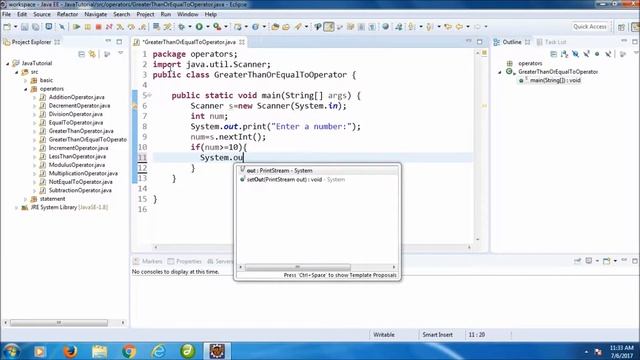Click AdditionOperator.java in Project Explorer
Viewport: 640px width, 360px height.
[76, 97]
